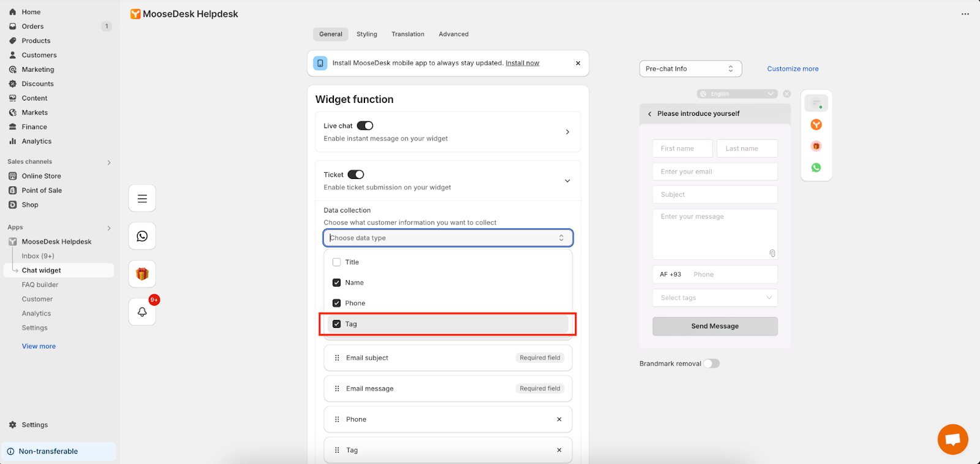Click the Send Message button
Viewport: 980px width, 464px height.
tap(715, 326)
